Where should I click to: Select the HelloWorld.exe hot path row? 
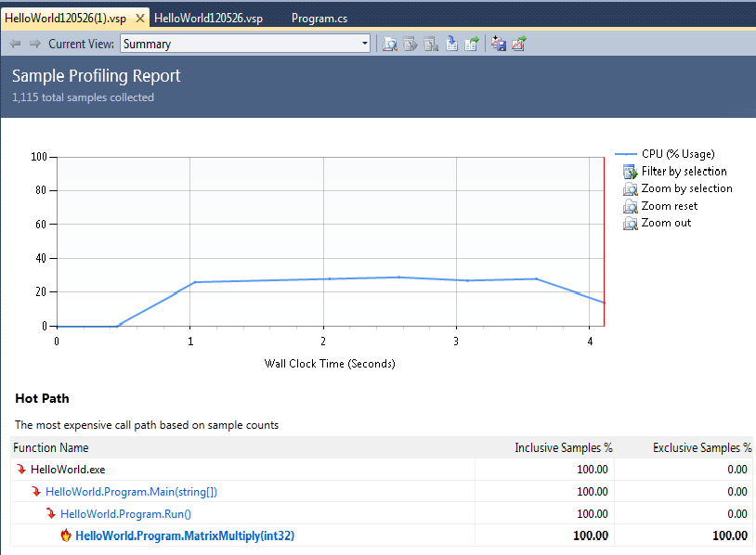coord(68,470)
